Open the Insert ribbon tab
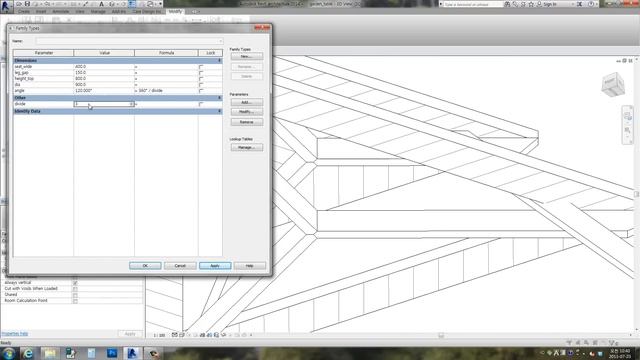 click(41, 11)
